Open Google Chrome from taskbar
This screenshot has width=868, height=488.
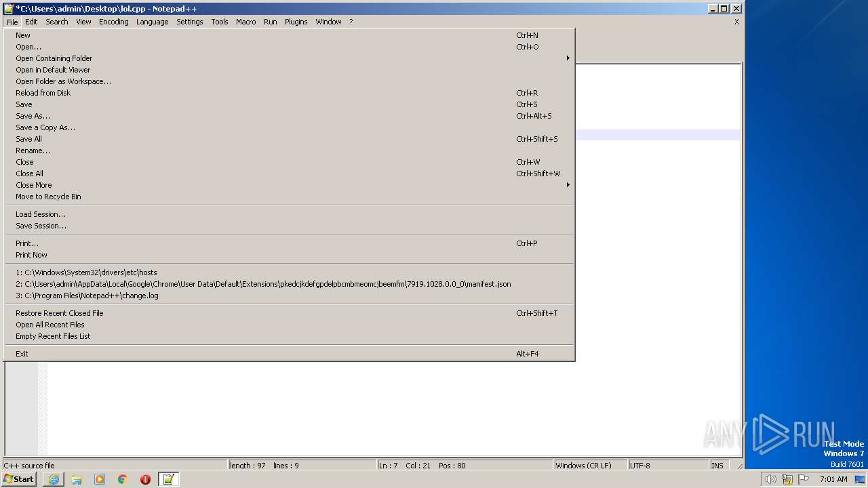(123, 479)
